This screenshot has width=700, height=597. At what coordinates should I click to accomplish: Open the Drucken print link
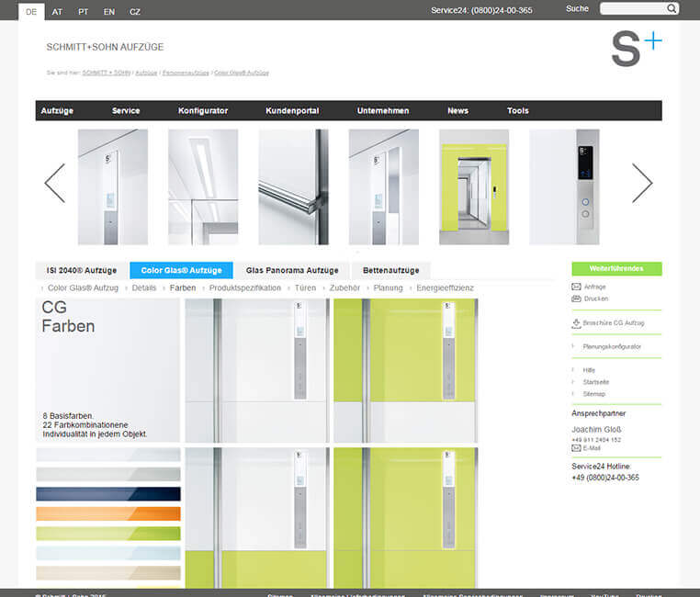coord(596,298)
